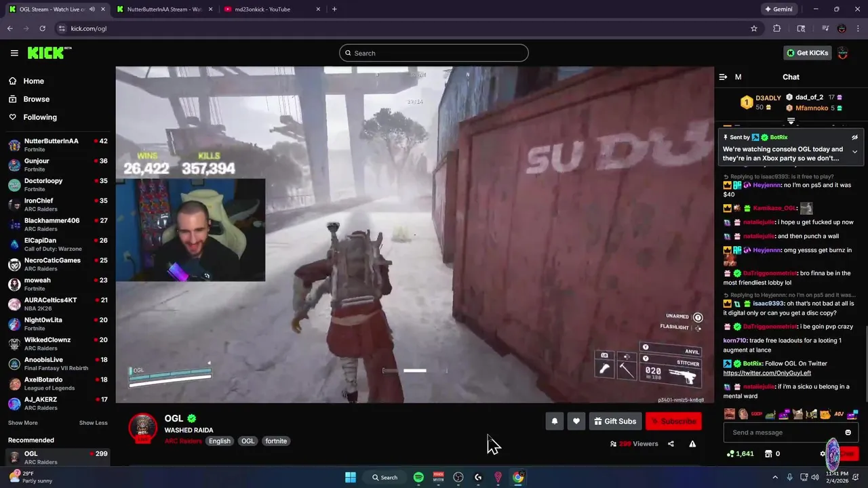Open the user profile avatar at top right
Screen dimensions: 868x488
click(843, 53)
